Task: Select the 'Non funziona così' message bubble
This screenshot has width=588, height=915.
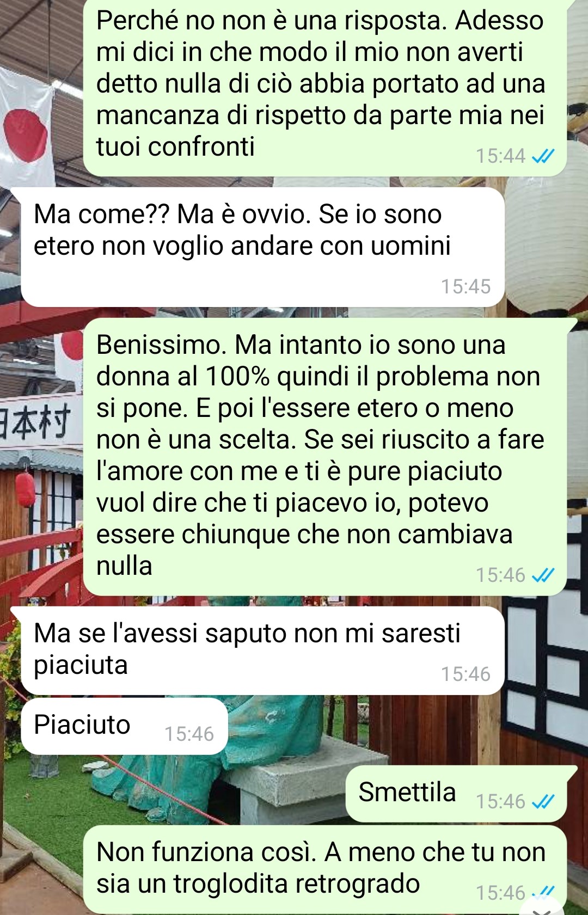Action: pyautogui.click(x=325, y=870)
